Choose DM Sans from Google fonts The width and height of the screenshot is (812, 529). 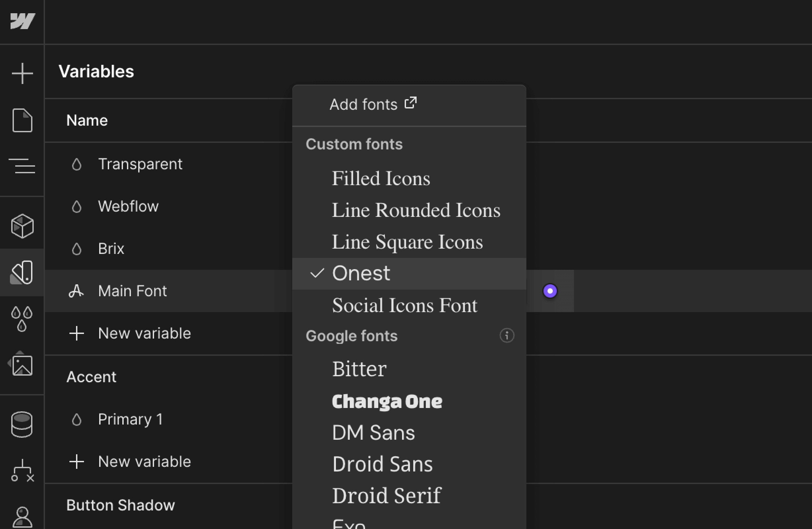point(373,433)
